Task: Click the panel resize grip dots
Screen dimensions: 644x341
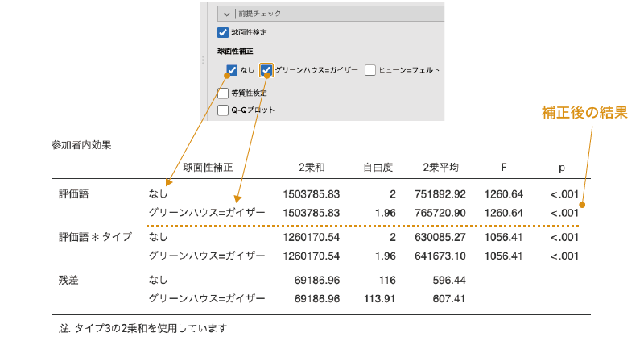Action: pyautogui.click(x=202, y=60)
